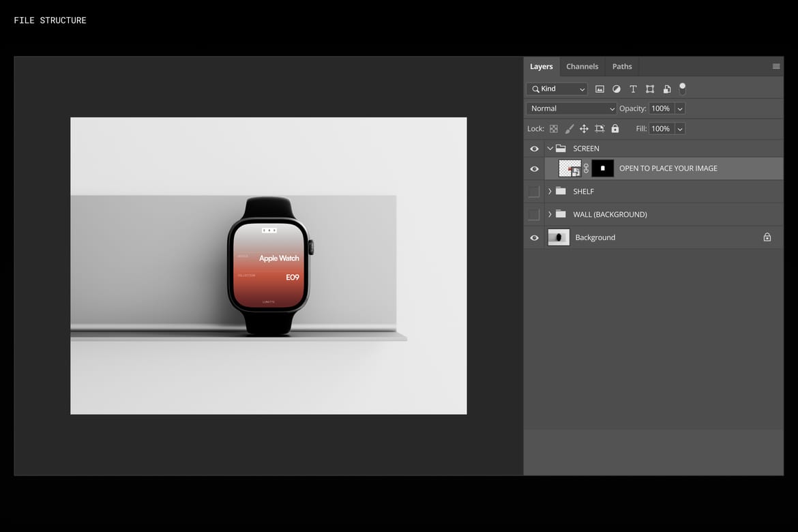Screen dimensions: 798x532
Task: Open the Opacity slider dropdown arrow
Action: tap(680, 108)
